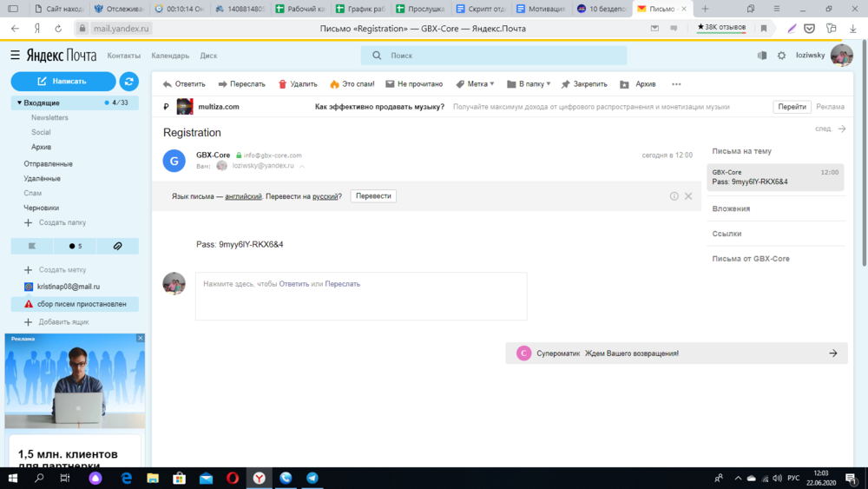Click the Перейти button in the ad line
This screenshot has width=868, height=489.
pyautogui.click(x=792, y=107)
